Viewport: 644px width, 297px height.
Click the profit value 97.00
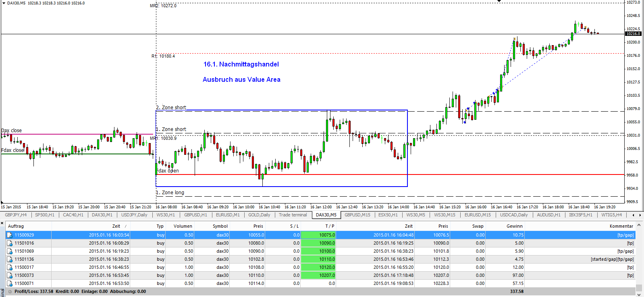click(518, 275)
